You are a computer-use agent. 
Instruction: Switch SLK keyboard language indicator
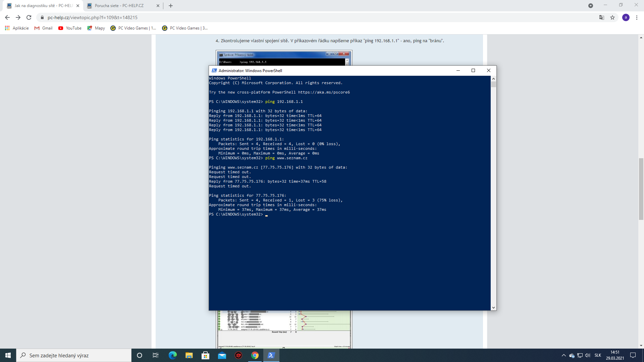coord(598,355)
